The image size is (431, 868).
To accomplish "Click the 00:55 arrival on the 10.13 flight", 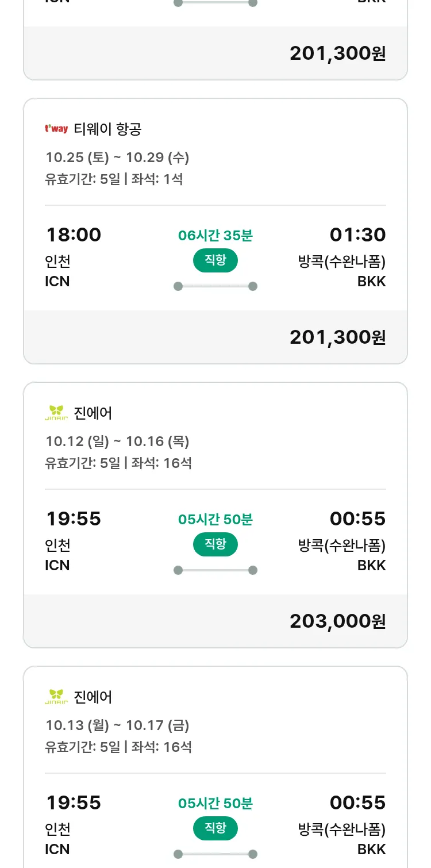I will click(x=357, y=802).
